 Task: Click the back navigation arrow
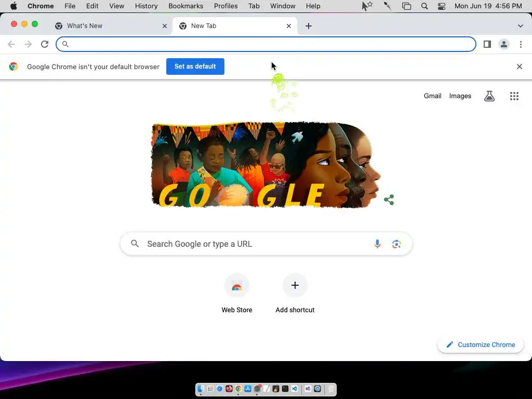tap(11, 44)
